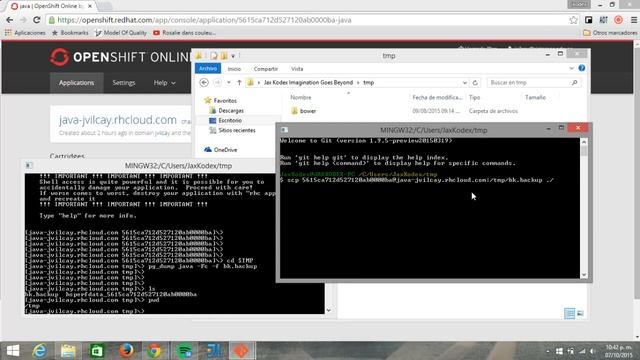Select Escritorio in navigation pane

(x=226, y=120)
